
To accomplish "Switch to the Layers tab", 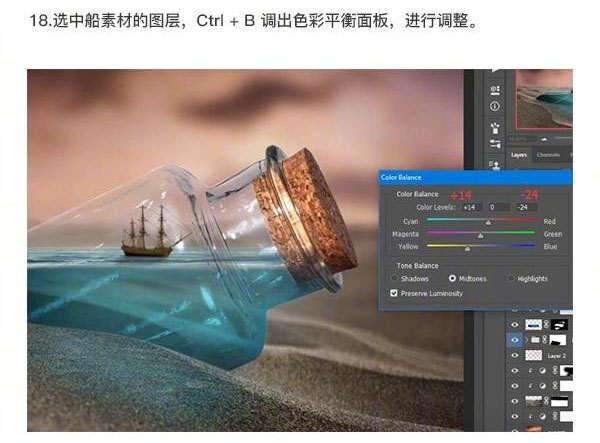I will (x=519, y=155).
